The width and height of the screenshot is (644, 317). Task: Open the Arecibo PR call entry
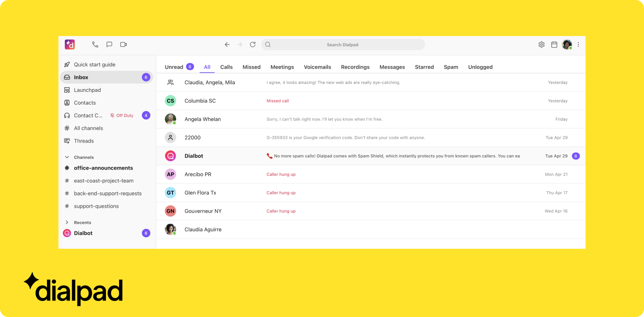pos(371,174)
